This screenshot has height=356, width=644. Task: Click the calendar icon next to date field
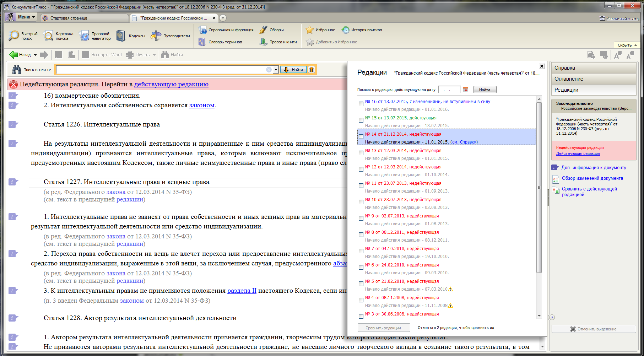point(466,90)
